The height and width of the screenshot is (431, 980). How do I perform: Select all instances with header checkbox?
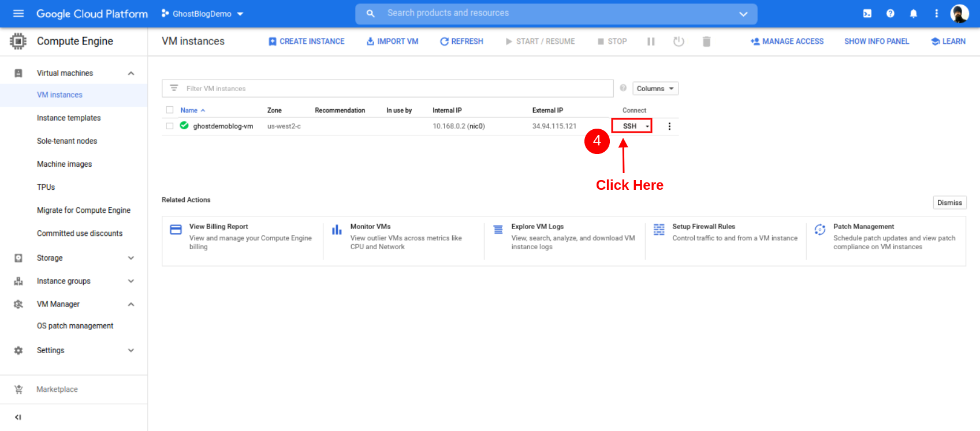pos(170,110)
